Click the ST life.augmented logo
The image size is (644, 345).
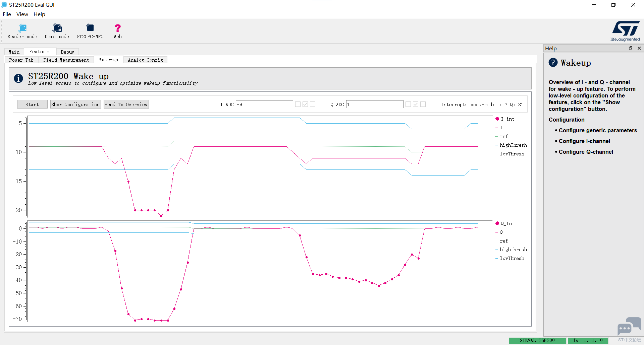625,31
